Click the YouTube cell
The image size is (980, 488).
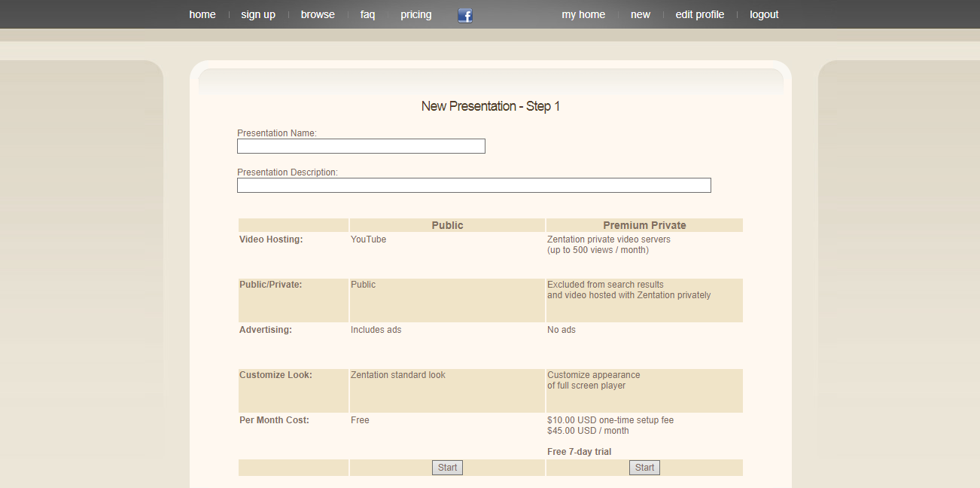[368, 239]
